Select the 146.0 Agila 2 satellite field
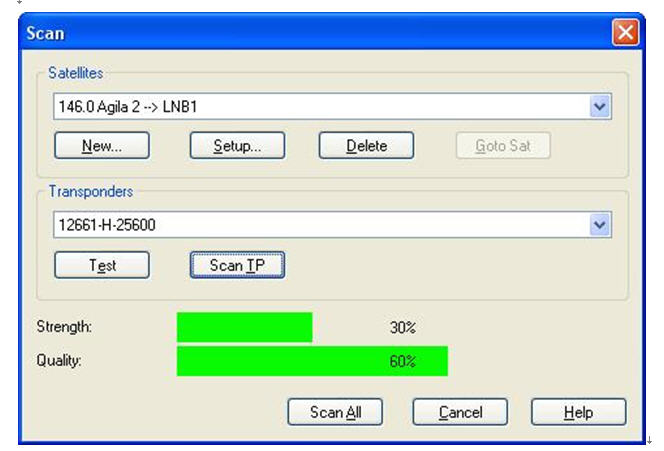This screenshot has height=451, width=664. point(332,106)
